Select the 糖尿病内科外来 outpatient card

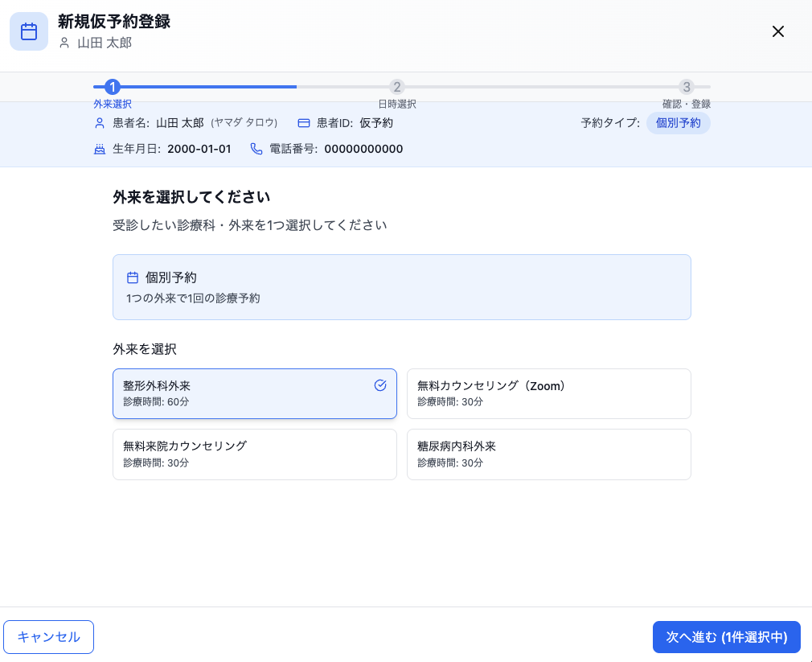549,454
